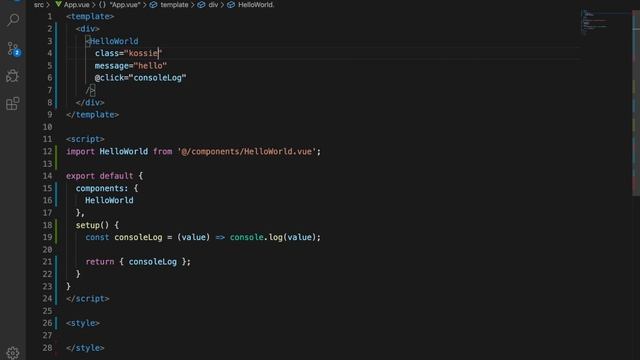The image size is (640, 360).
Task: Click 'setup() {' on line 18
Action: (97, 225)
